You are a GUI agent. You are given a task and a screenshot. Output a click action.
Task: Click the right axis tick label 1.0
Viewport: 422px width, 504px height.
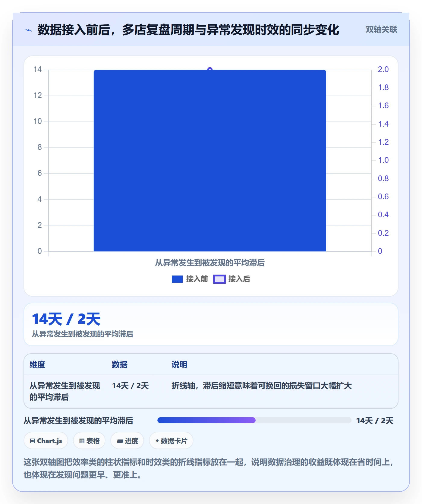tap(383, 160)
